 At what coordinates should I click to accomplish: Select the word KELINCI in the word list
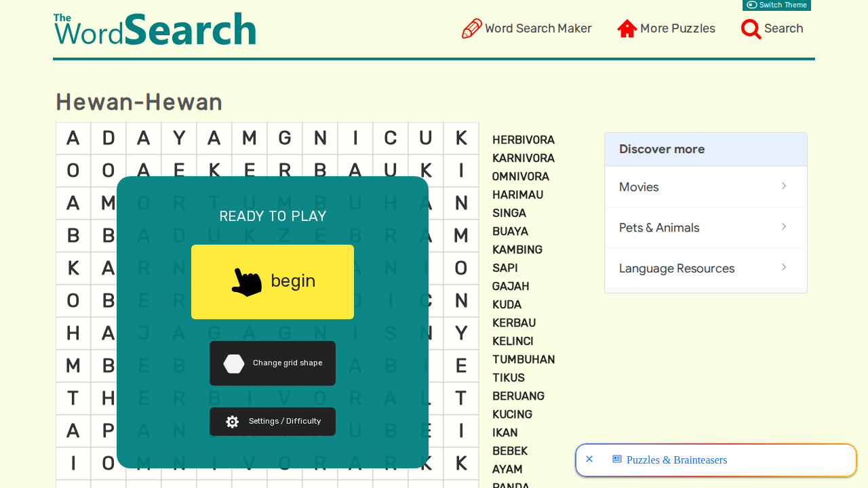coord(513,342)
